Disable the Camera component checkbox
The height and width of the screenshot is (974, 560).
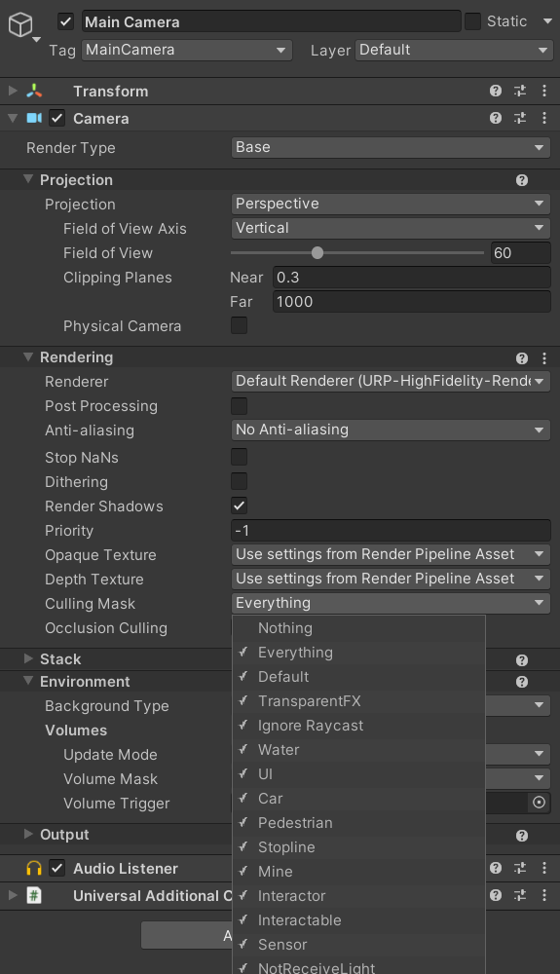pyautogui.click(x=57, y=118)
